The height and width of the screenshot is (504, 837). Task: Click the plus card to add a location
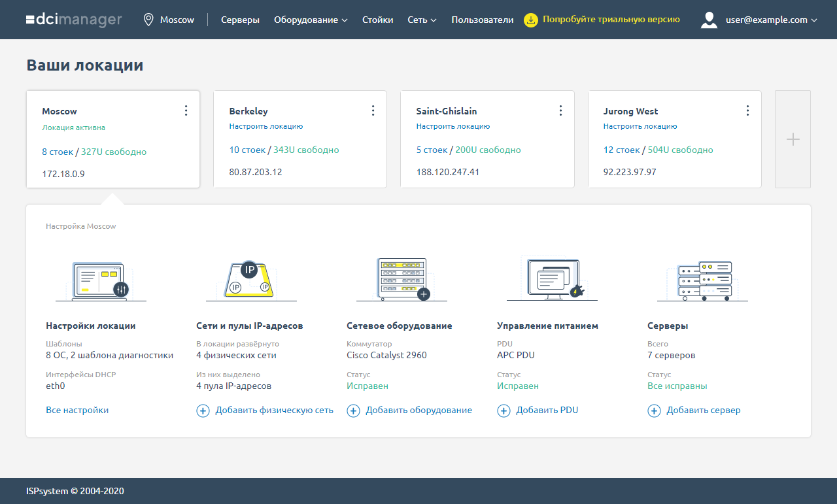(793, 139)
